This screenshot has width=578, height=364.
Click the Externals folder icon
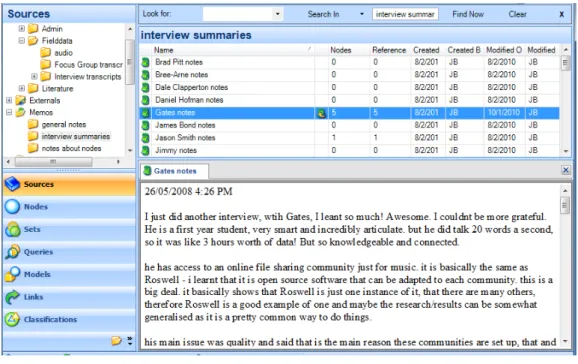click(x=21, y=100)
